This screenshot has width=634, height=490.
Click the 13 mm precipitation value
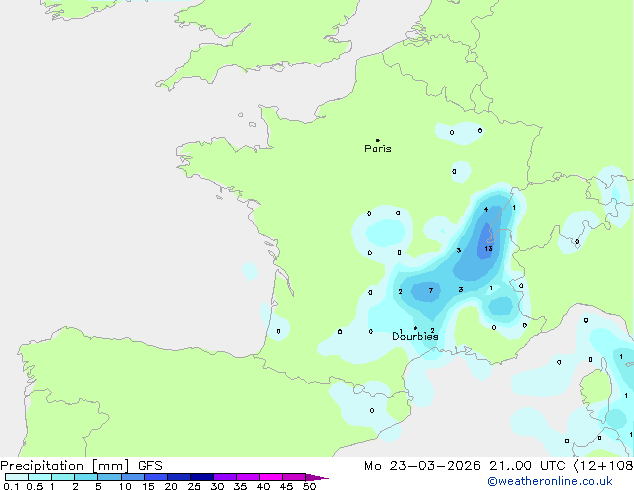tap(488, 248)
